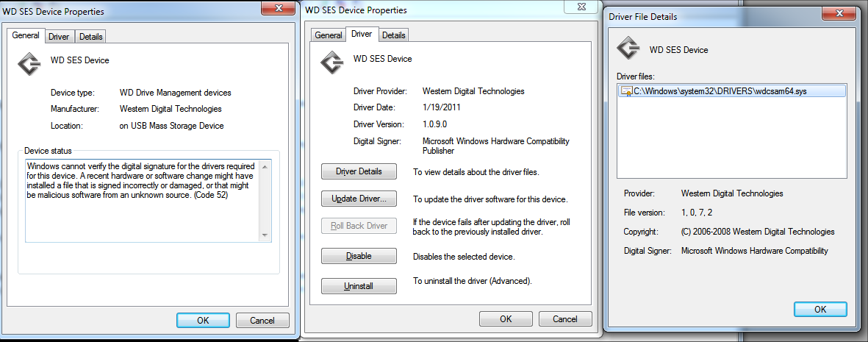868x342 pixels.
Task: Click Cancel in middle Driver tab window
Action: (x=565, y=318)
